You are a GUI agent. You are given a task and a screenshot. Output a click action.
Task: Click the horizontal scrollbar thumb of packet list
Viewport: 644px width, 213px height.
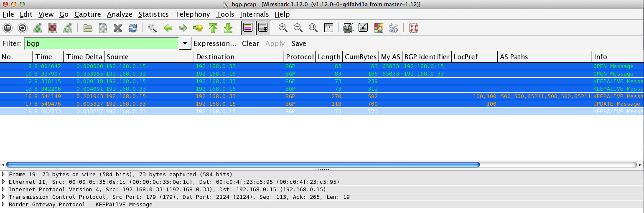click(x=243, y=165)
